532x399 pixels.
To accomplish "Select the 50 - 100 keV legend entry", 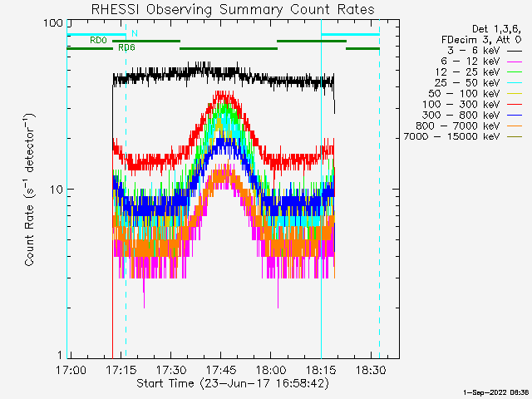I will pos(475,94).
